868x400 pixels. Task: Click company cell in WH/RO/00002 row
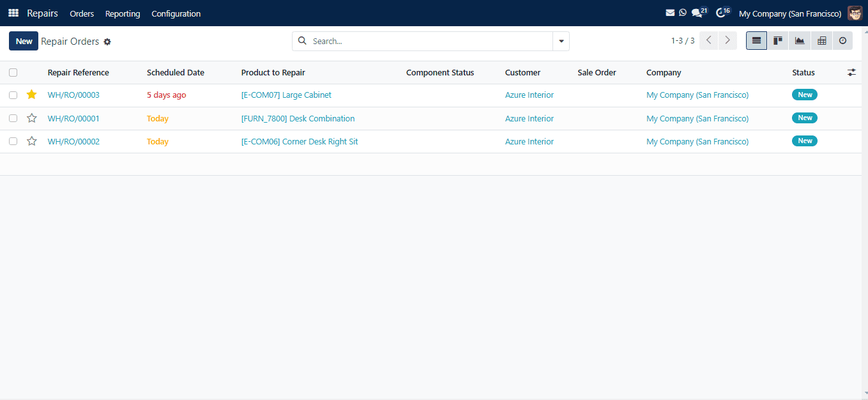point(697,141)
